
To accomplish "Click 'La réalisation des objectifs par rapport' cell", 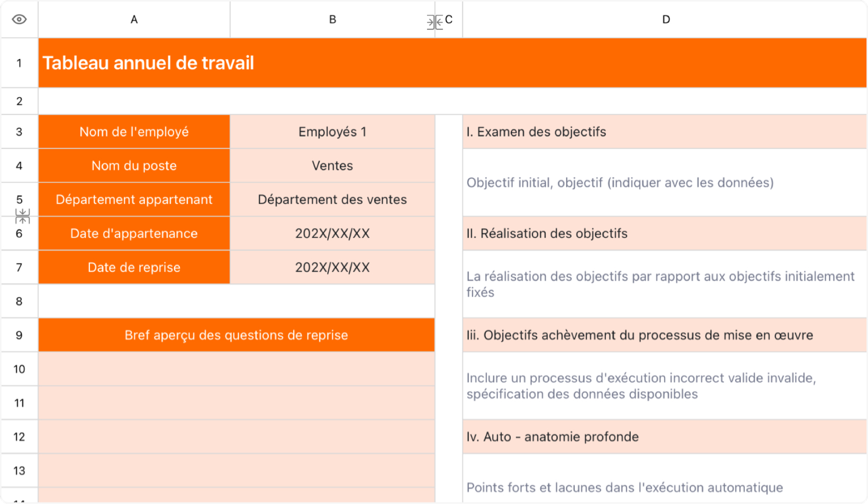I will (x=665, y=284).
